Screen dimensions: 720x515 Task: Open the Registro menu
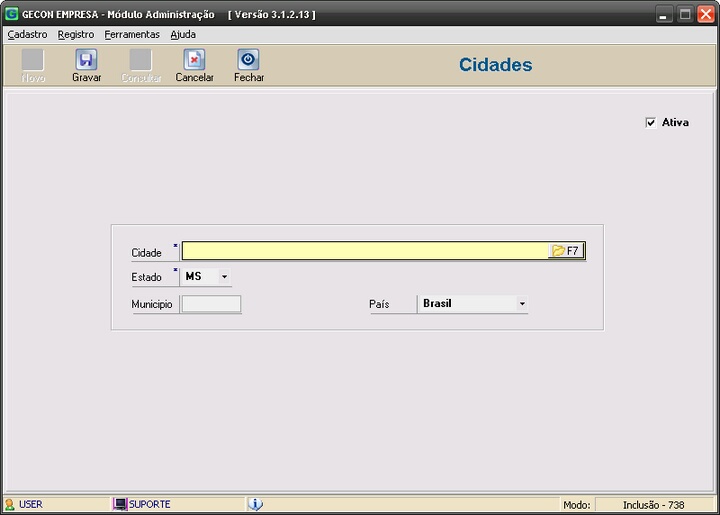[76, 34]
